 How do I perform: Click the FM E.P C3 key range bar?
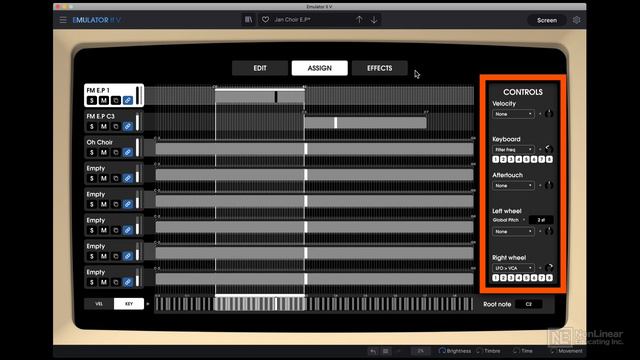[x=365, y=122]
